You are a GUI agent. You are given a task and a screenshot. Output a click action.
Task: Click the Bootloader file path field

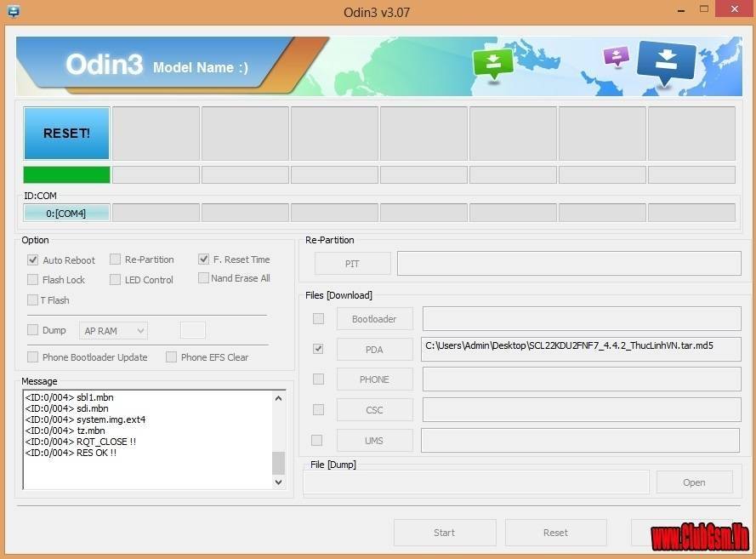pos(582,319)
